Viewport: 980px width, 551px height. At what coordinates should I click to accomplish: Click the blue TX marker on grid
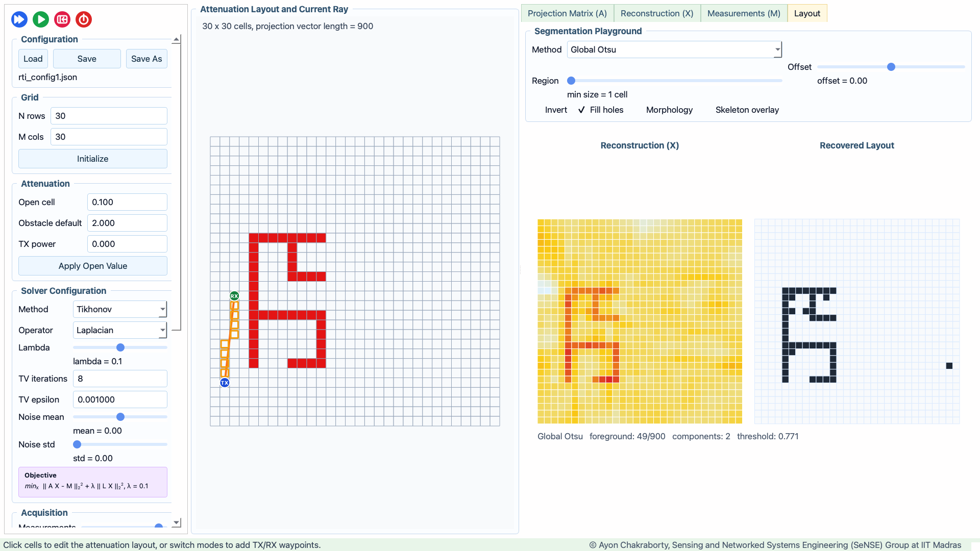[x=225, y=383]
